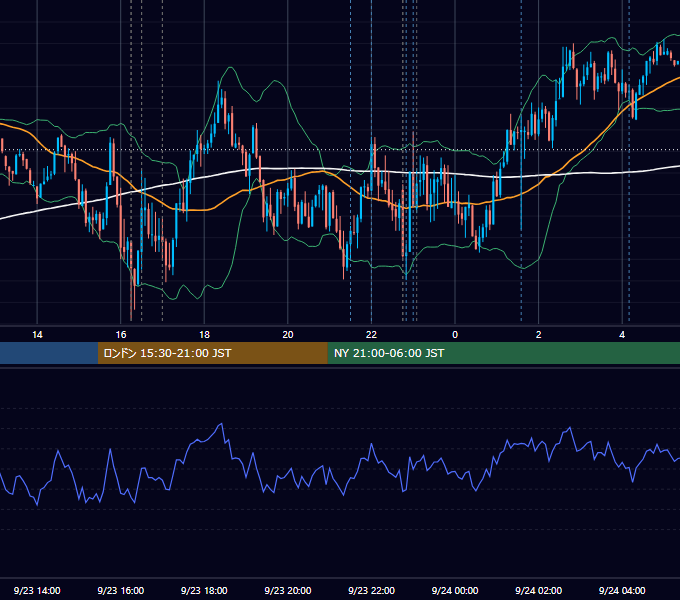Click hour label 16 on price chart axis
The height and width of the screenshot is (600, 680).
121,335
